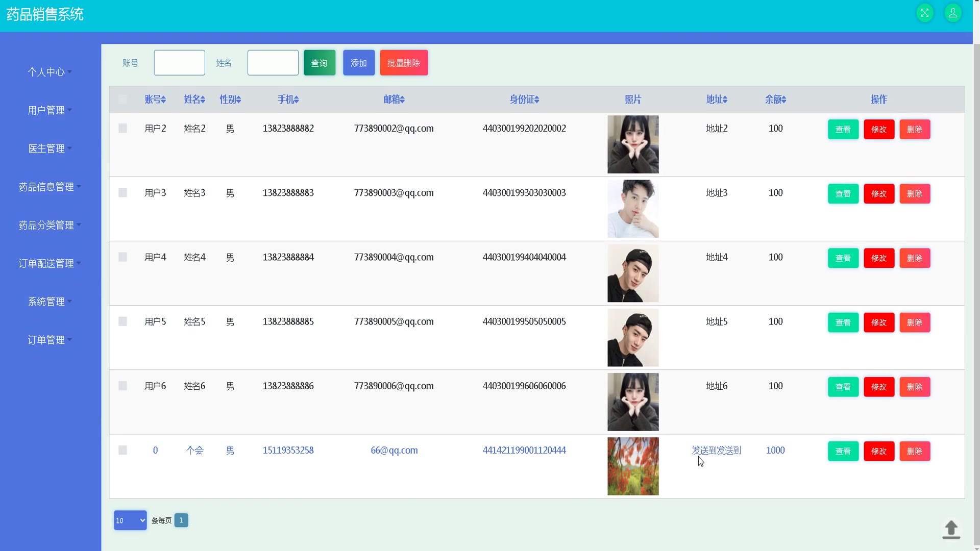
Task: Click the 查询 search button
Action: 320,63
